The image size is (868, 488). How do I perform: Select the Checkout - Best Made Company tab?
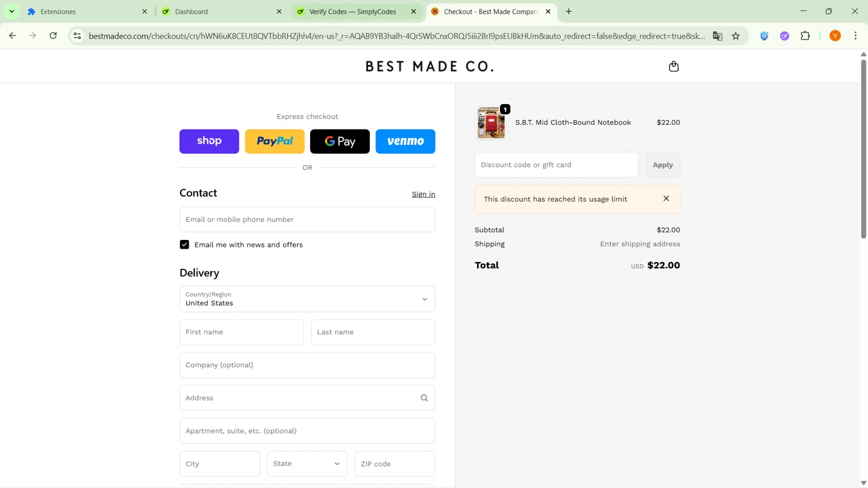491,12
